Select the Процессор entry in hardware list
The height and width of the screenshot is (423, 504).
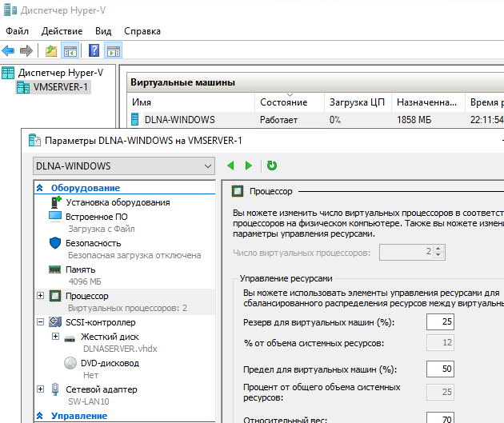[x=87, y=296]
